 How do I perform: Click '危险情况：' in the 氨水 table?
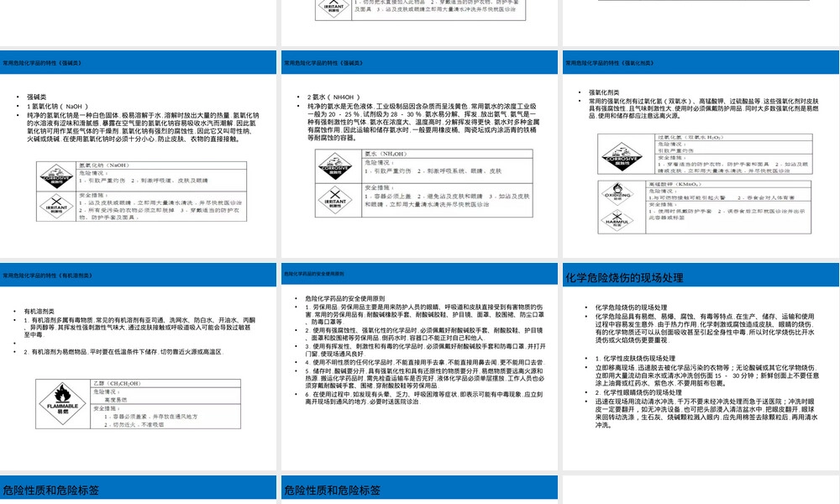(378, 162)
